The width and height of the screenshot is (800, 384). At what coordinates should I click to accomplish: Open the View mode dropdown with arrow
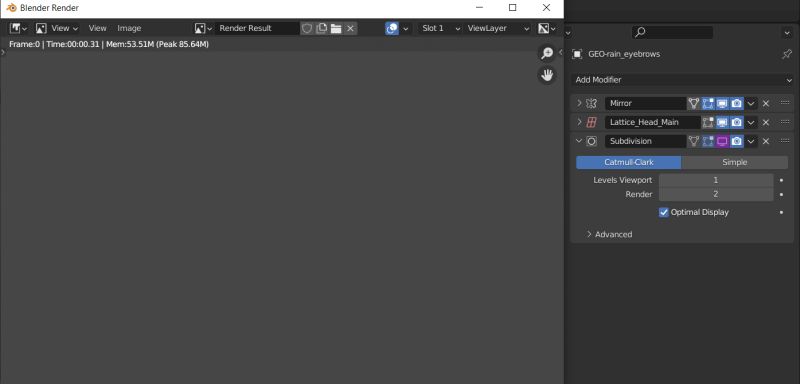[x=64, y=29]
